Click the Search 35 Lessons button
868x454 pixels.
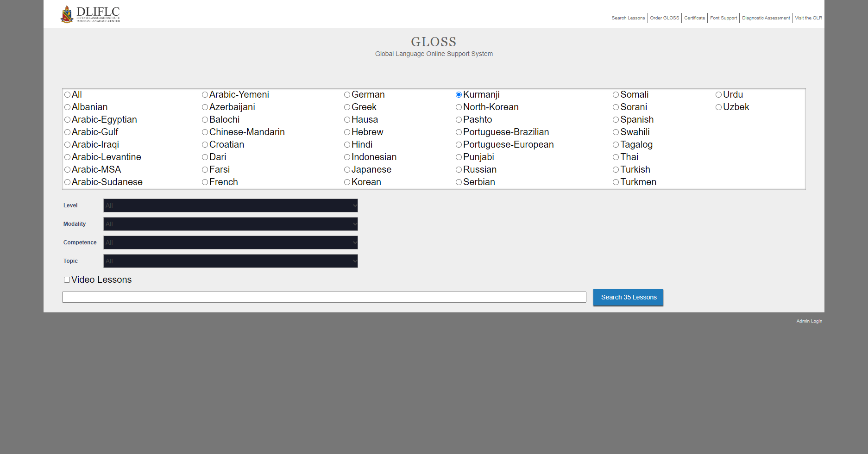click(x=628, y=297)
